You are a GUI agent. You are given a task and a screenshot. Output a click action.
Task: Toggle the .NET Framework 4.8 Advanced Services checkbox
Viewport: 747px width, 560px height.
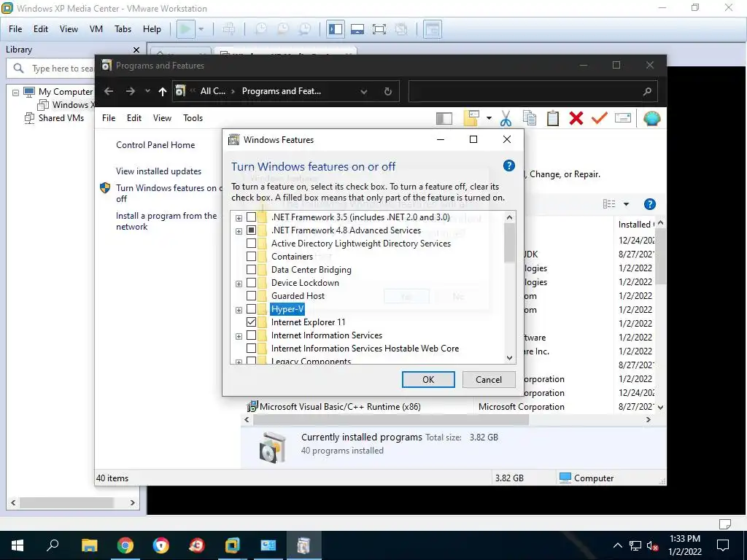tap(251, 230)
